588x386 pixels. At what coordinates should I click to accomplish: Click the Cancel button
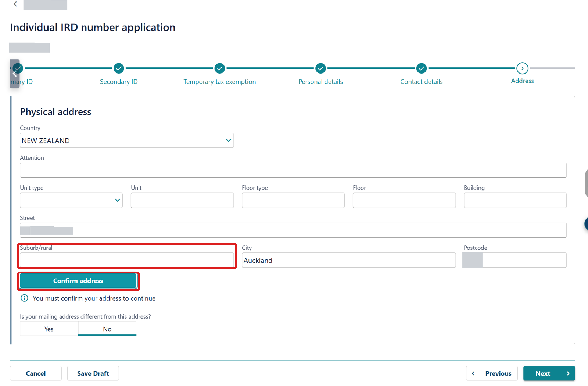(x=36, y=373)
